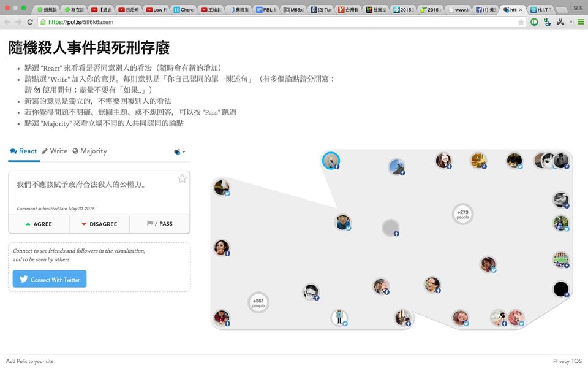The height and width of the screenshot is (368, 588).
Task: Expand the visualization options dropdown
Action: point(179,151)
